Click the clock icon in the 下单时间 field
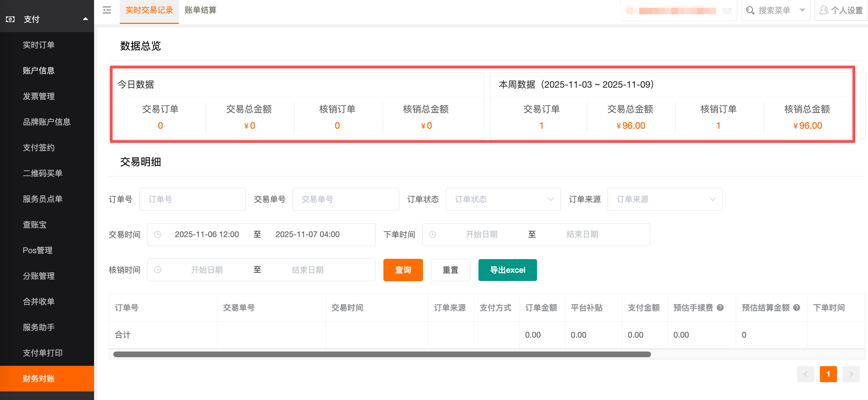Viewport: 868px width, 400px height. coord(433,234)
